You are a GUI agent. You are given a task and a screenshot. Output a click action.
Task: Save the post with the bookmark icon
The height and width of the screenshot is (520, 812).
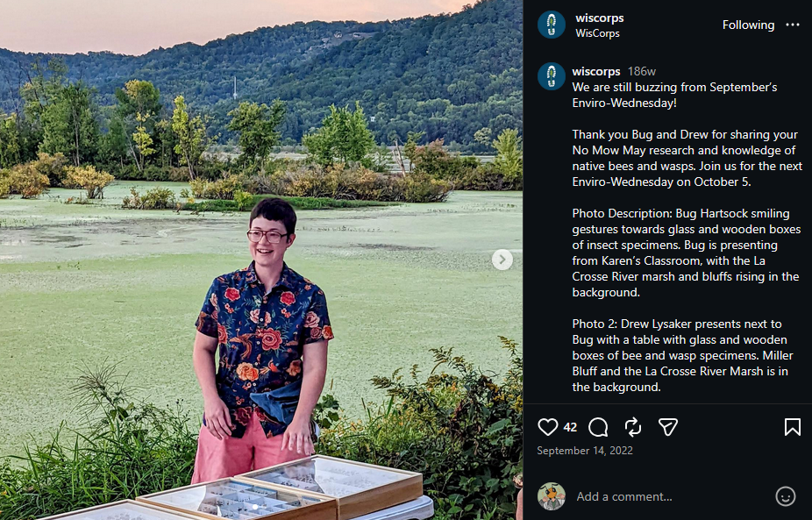[793, 427]
